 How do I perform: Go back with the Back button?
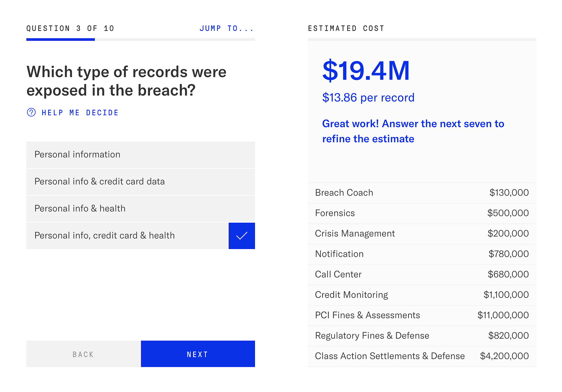point(84,354)
